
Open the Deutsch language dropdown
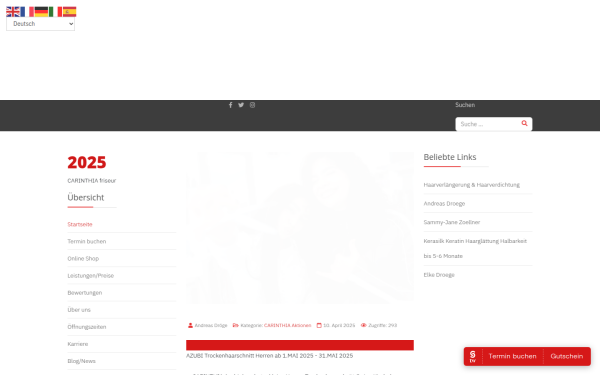[40, 24]
